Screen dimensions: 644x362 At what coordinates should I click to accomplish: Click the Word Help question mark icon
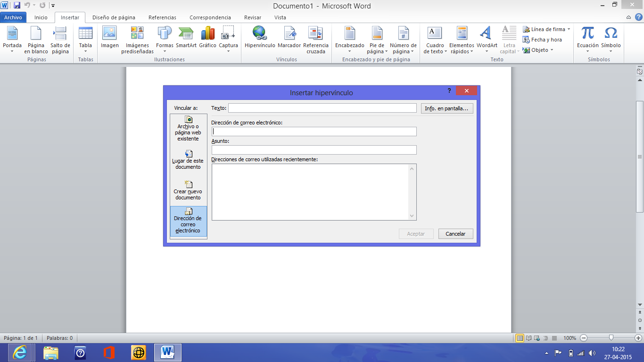[638, 17]
